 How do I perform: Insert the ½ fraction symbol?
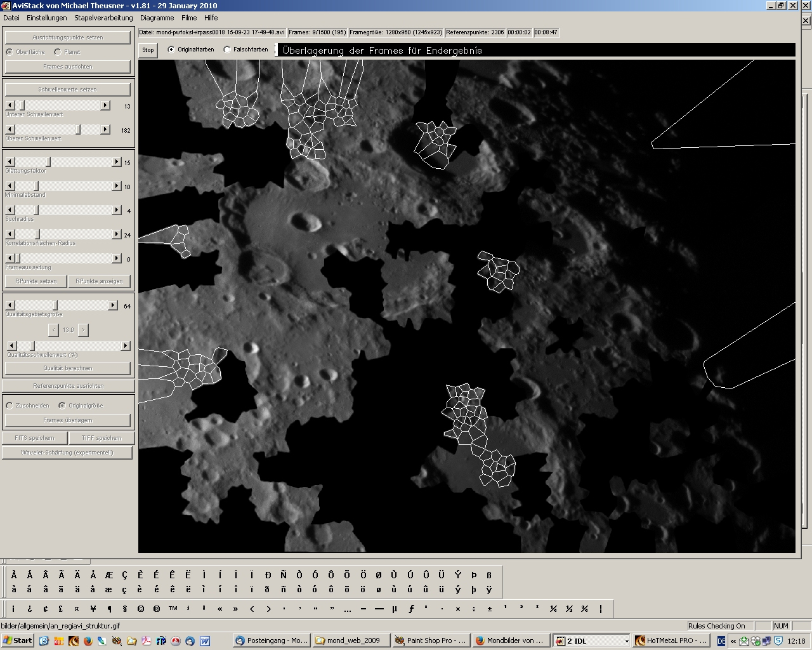click(569, 609)
